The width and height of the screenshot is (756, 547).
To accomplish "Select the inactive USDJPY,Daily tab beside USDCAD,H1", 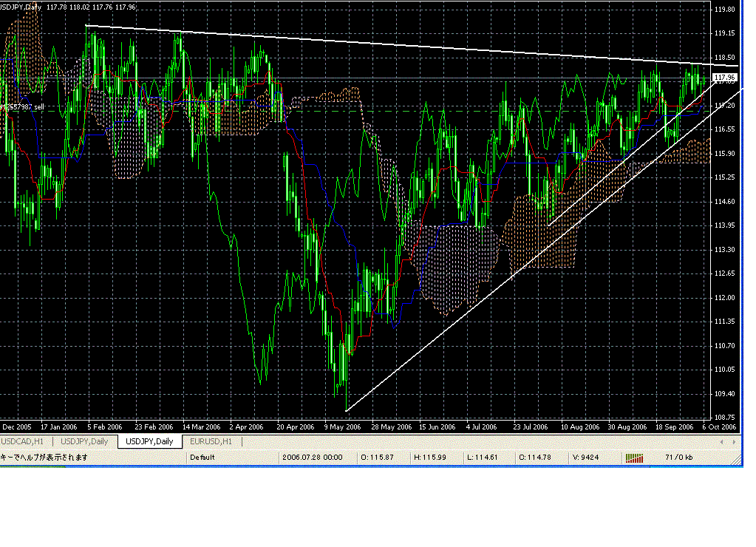I will point(84,441).
